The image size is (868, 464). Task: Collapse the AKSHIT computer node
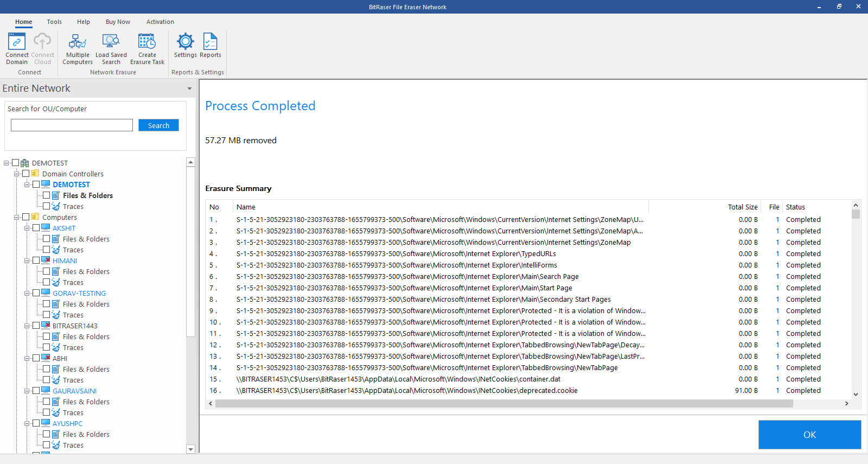[27, 228]
